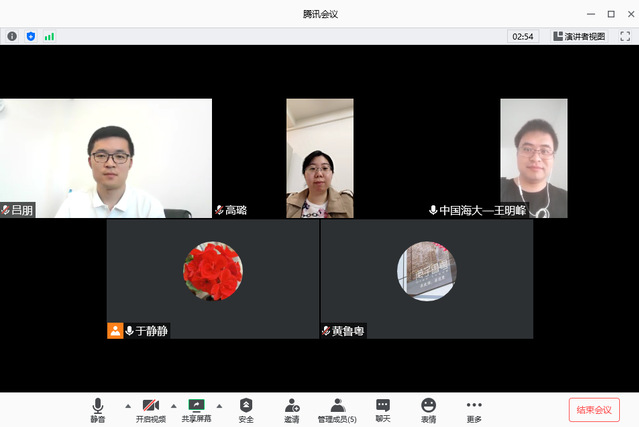
Task: Start sharing screen via 共享屏幕
Action: [196, 409]
